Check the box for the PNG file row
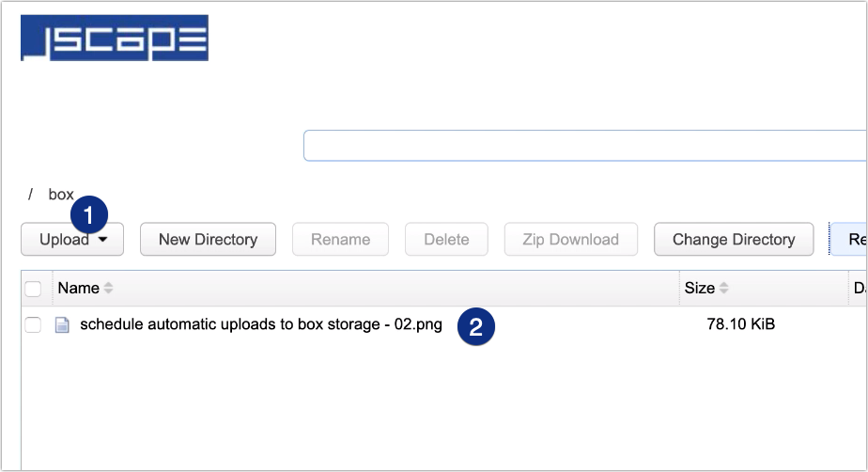 (x=33, y=325)
